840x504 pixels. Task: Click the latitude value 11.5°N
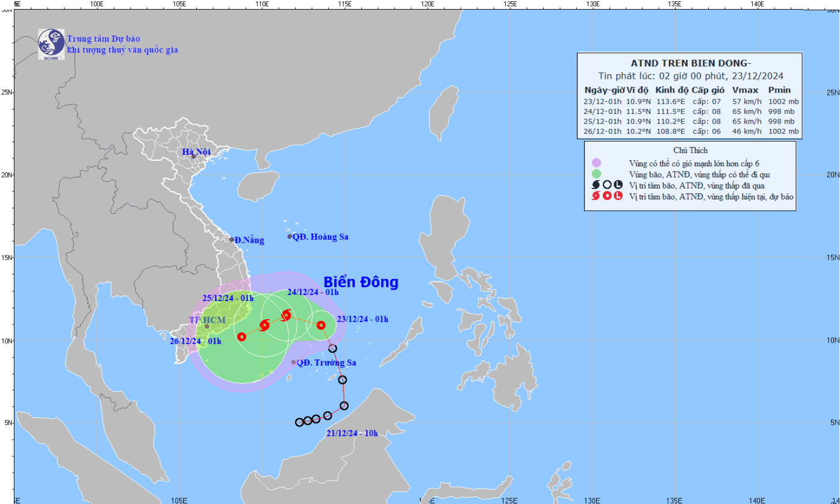(639, 111)
